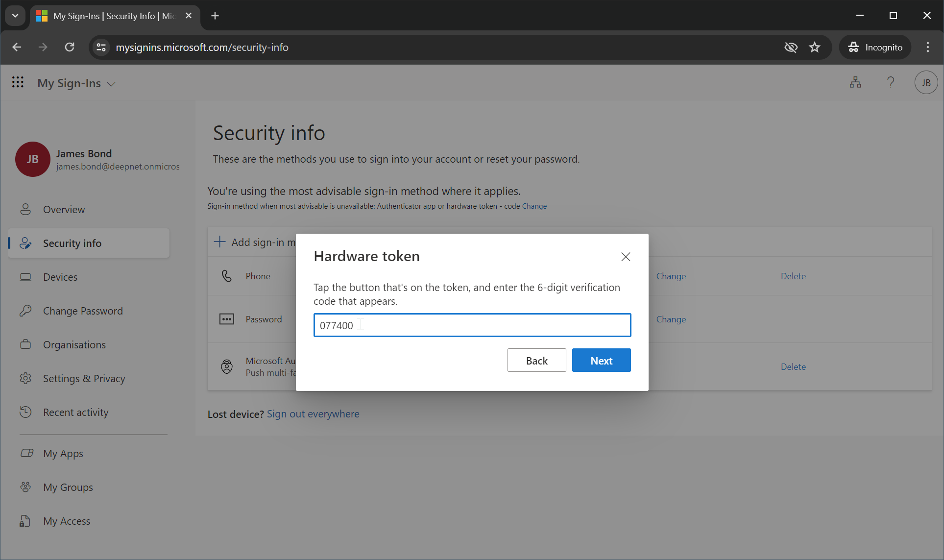Reload the page
Viewport: 944px width, 560px height.
(70, 47)
